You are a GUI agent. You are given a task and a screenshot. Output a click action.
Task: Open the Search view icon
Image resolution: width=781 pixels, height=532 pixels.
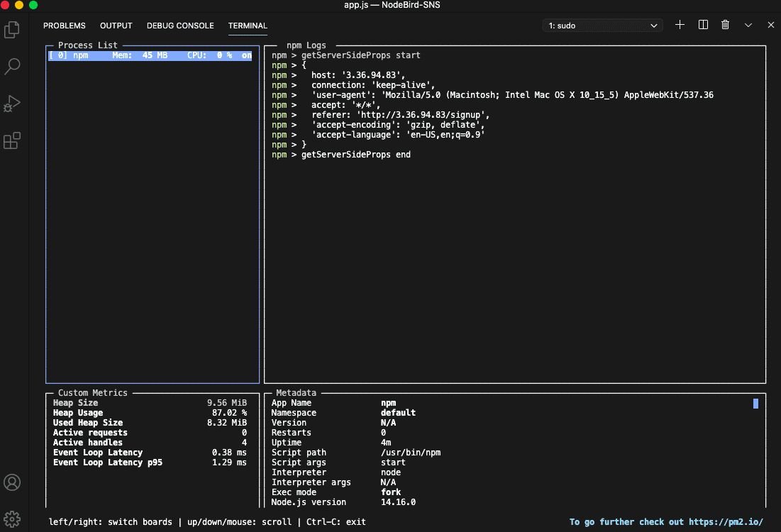(x=12, y=67)
